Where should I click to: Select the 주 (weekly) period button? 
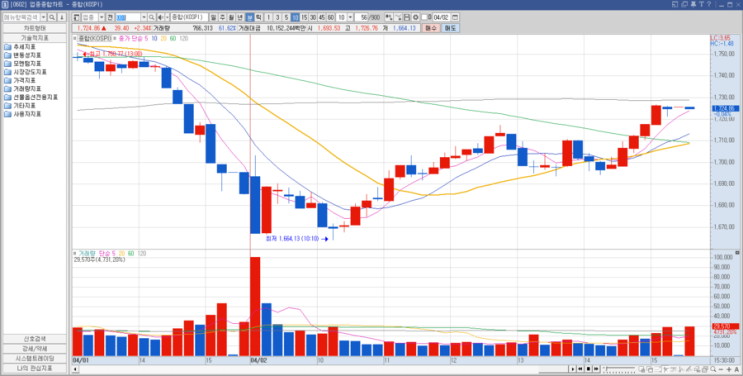point(223,17)
